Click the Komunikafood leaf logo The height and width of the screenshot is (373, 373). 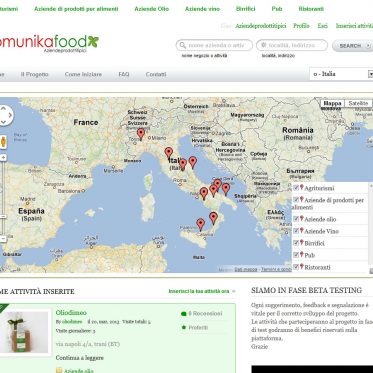point(93,42)
